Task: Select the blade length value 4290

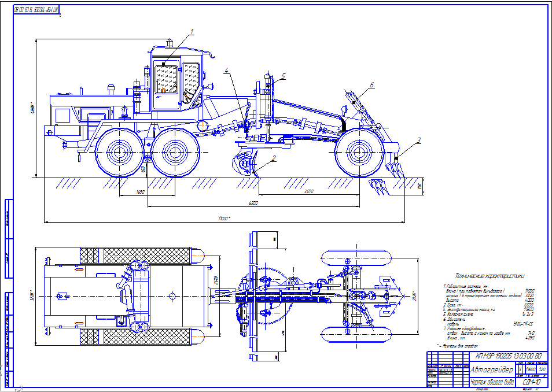Action: pyautogui.click(x=529, y=338)
